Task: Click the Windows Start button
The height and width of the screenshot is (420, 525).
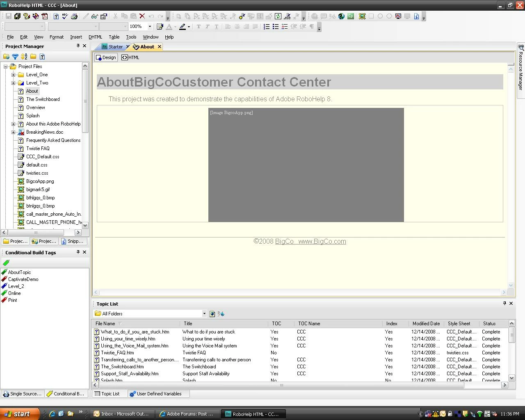Action: (x=20, y=414)
